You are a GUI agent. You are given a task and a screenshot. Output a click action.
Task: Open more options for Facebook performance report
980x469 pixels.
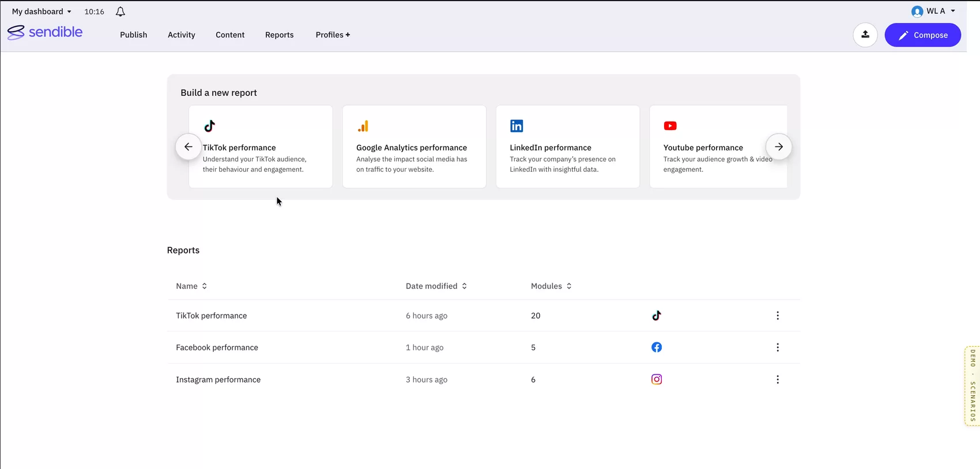[778, 347]
